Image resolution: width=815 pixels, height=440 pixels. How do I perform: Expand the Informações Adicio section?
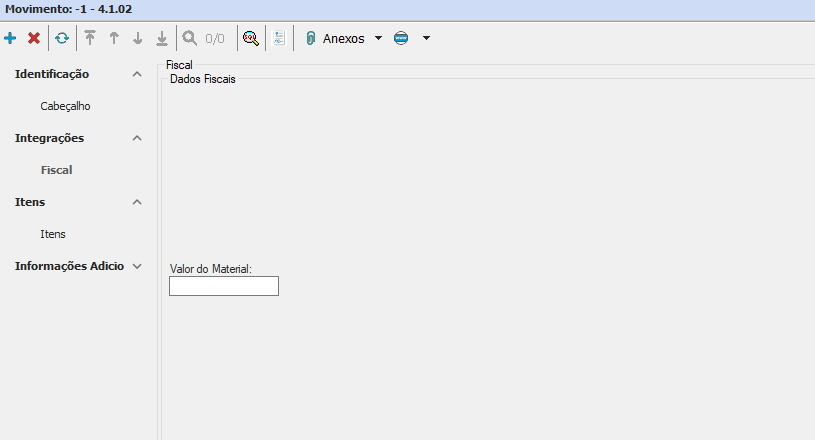pyautogui.click(x=137, y=266)
